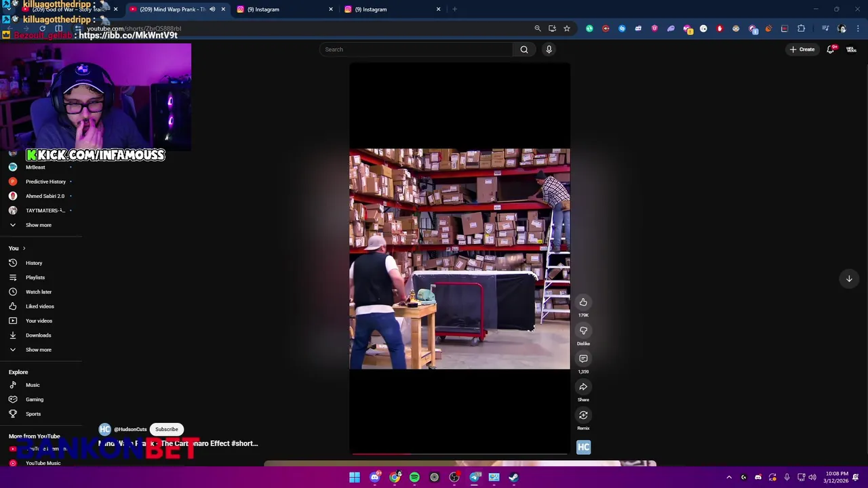
Task: Expand Show more under Downloads
Action: tap(38, 350)
